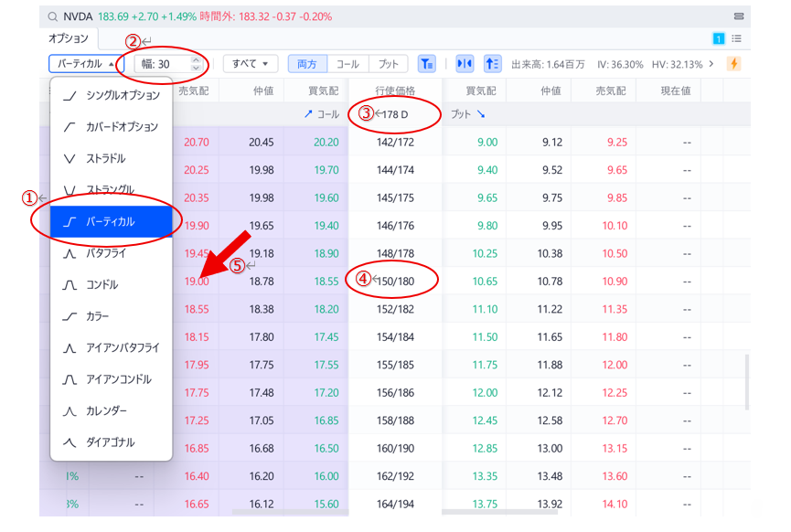Click the strike price sort order icon
Image resolution: width=791 pixels, height=532 pixels.
tap(492, 64)
